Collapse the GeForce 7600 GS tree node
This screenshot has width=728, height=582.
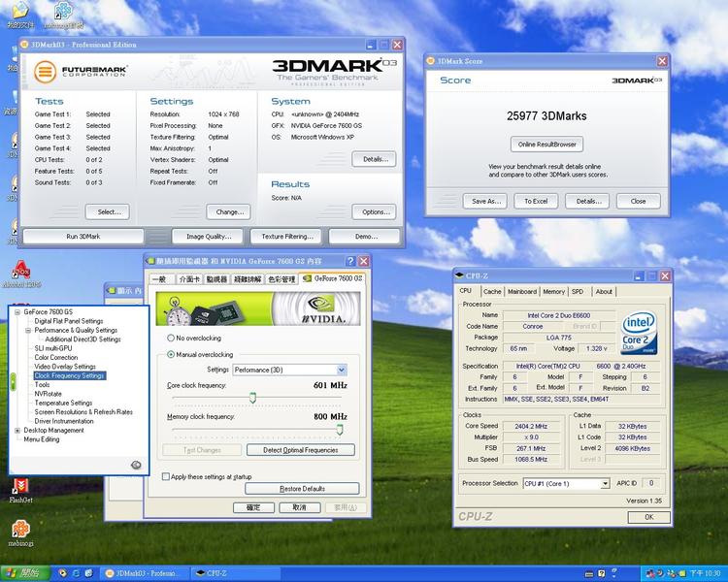[17, 312]
